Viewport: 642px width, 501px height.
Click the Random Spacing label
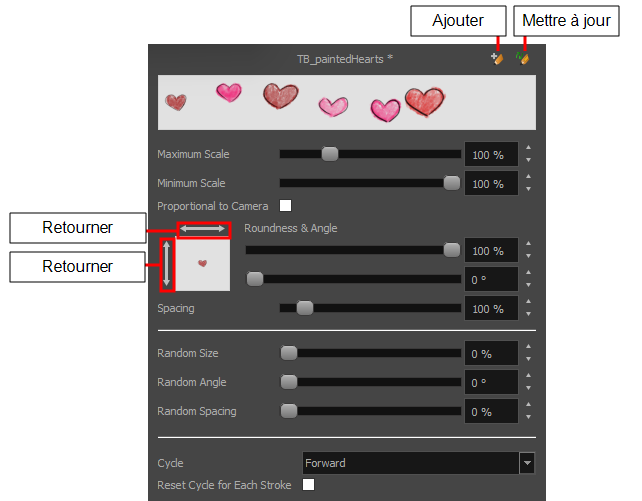(197, 411)
